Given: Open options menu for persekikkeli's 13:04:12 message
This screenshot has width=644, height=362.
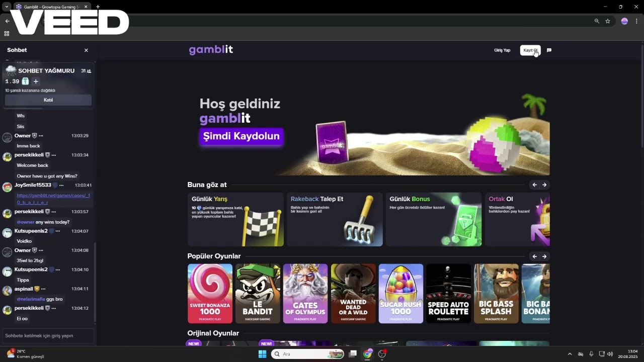Looking at the screenshot, I should 54,308.
